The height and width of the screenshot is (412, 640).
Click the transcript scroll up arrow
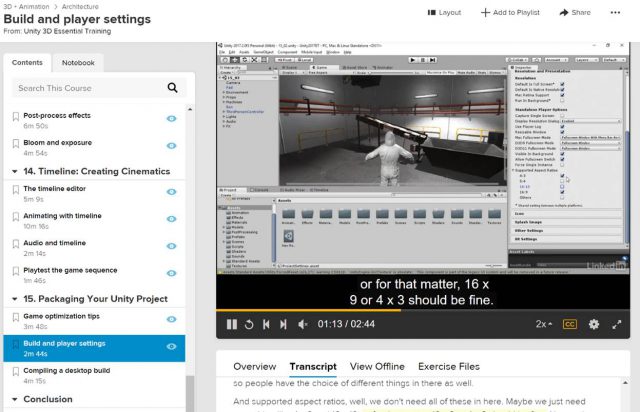click(625, 383)
